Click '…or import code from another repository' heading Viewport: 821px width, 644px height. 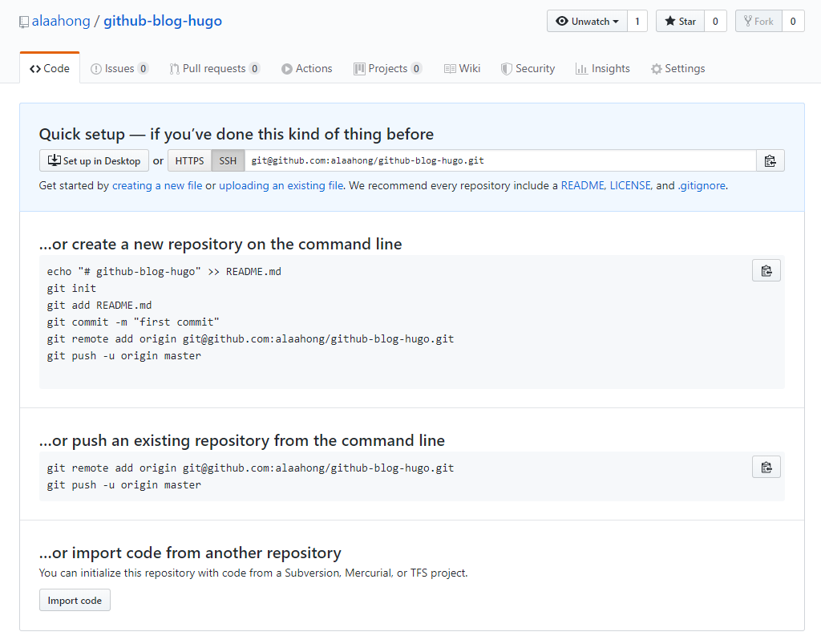[x=190, y=553]
